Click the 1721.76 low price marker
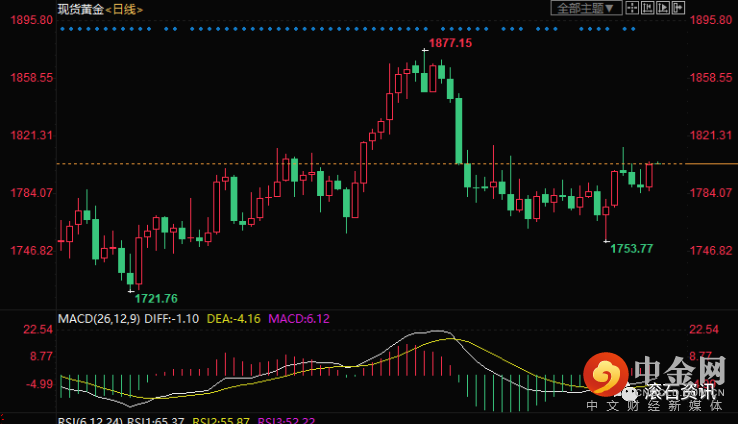This screenshot has height=424, width=740. (x=156, y=298)
